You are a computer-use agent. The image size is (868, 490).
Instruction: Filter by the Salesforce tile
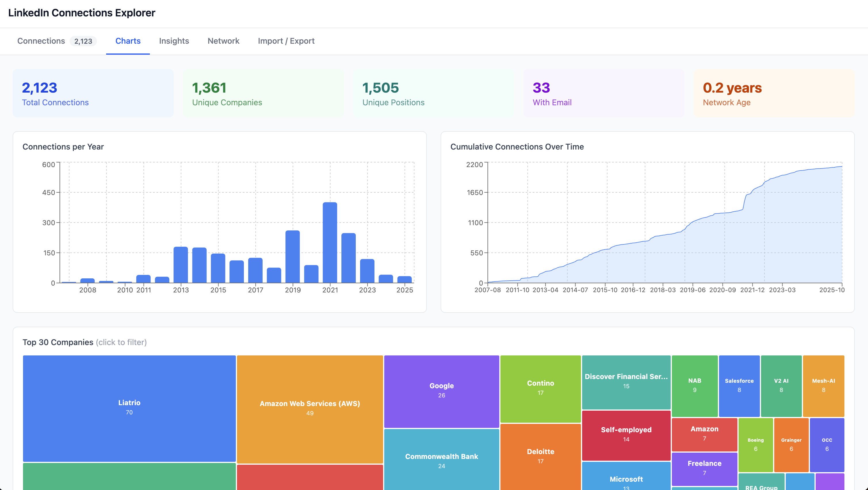(x=739, y=386)
